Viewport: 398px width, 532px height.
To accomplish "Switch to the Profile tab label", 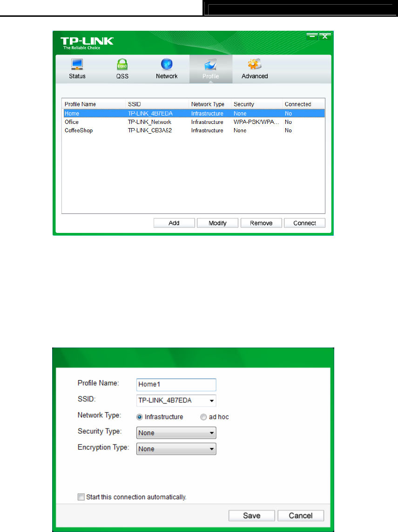I will click(210, 76).
